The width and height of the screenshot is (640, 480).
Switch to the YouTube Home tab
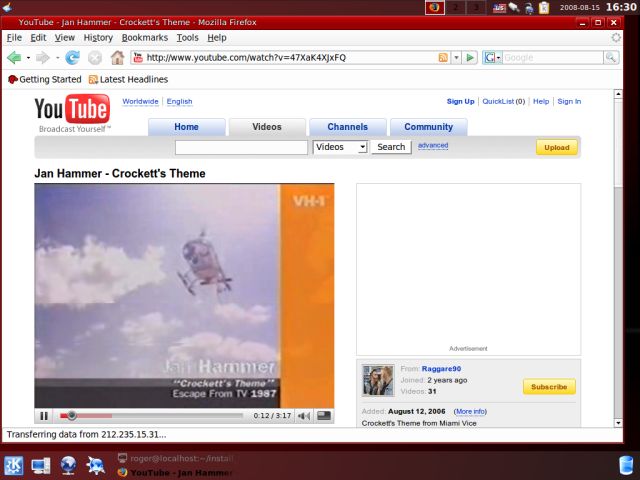[x=187, y=127]
